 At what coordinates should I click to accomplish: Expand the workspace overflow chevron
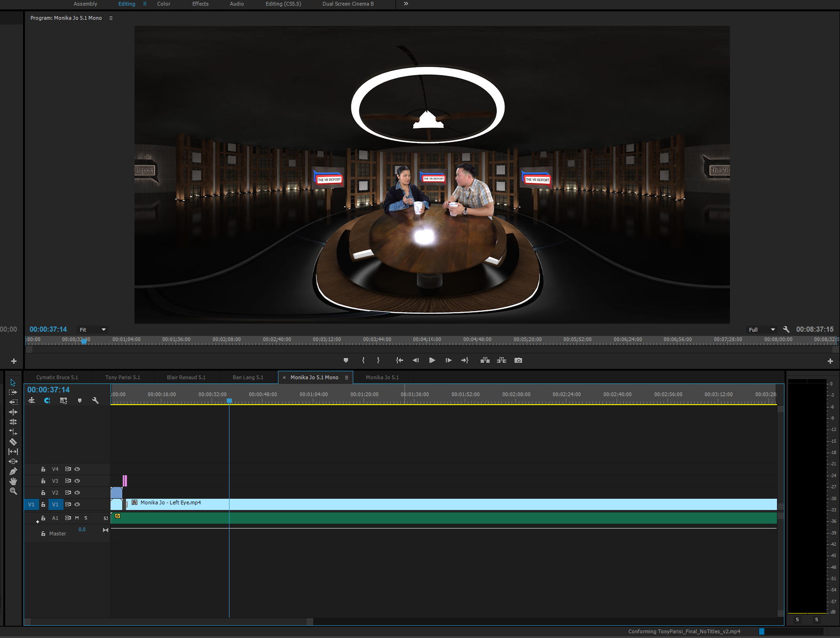tap(406, 4)
